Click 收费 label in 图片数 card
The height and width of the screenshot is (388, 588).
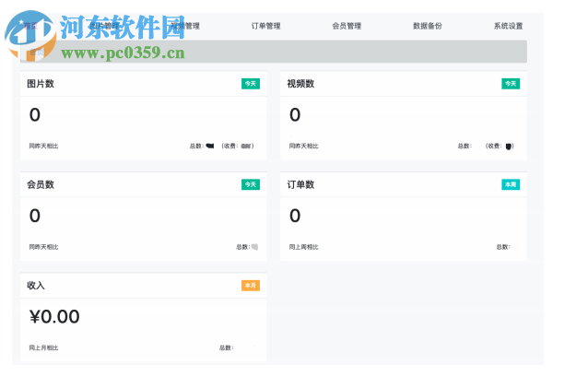tap(231, 146)
